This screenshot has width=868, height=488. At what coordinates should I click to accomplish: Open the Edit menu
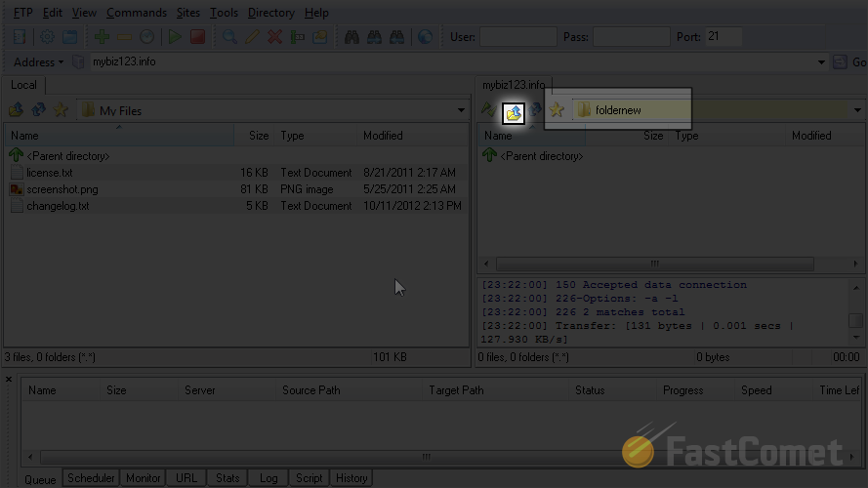point(53,13)
